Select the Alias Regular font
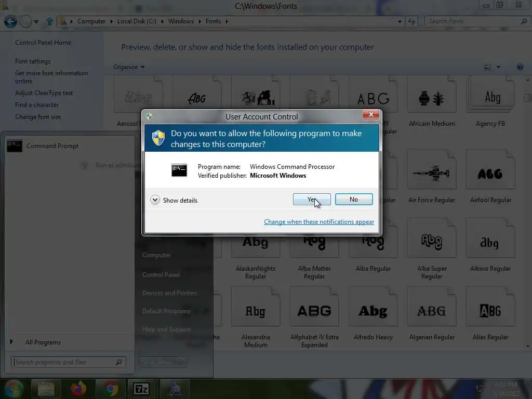 (490, 314)
